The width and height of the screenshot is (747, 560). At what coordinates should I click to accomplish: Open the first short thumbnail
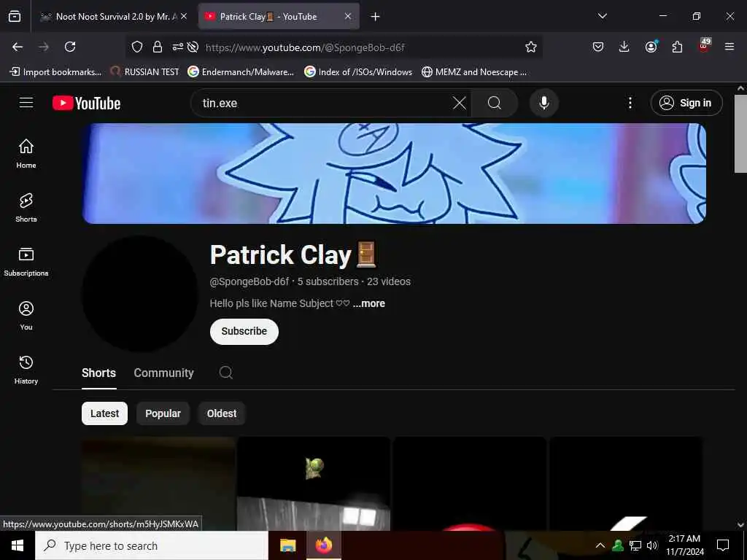[x=158, y=483]
